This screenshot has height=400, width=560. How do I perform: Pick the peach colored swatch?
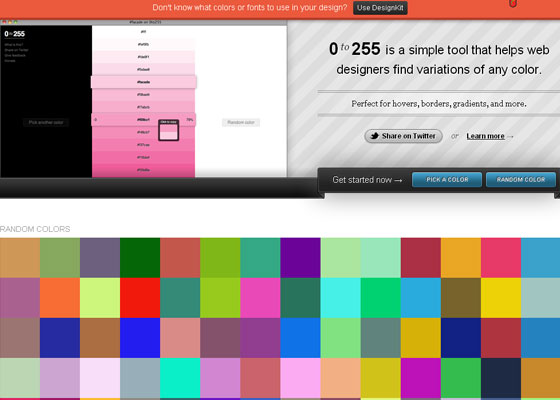click(341, 378)
